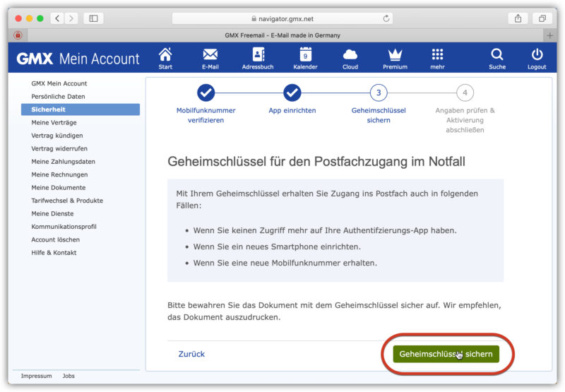
Task: Click the GMX logo
Action: (x=35, y=59)
